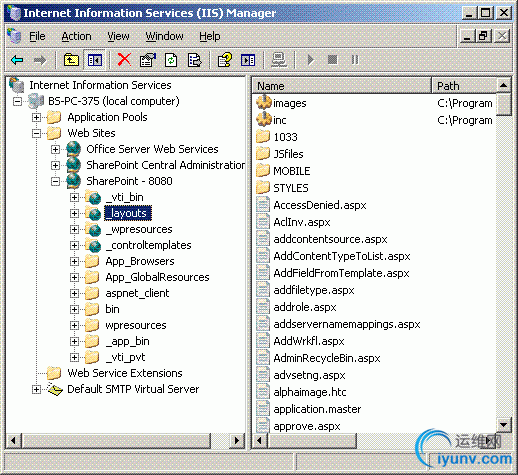This screenshot has width=518, height=475.
Task: Select application.master file
Action: click(317, 409)
